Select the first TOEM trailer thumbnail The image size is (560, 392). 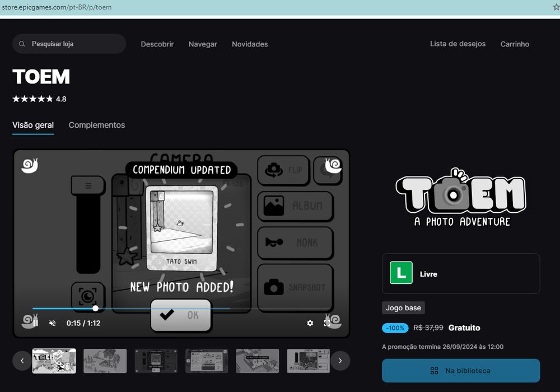point(54,361)
